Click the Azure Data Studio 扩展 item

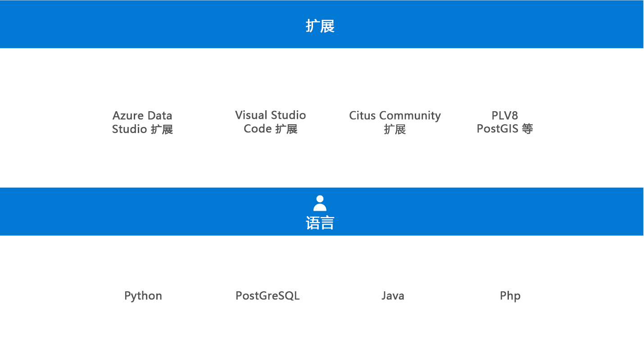point(142,122)
